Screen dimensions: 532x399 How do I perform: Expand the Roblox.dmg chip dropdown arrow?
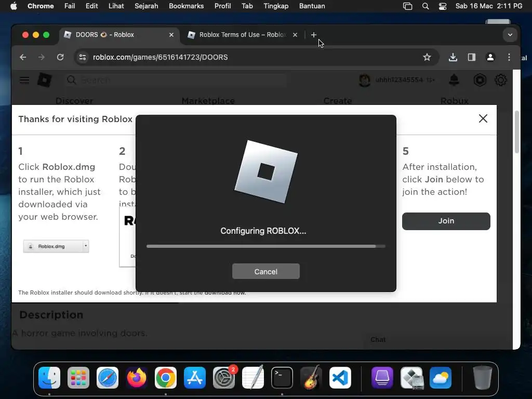pyautogui.click(x=86, y=245)
